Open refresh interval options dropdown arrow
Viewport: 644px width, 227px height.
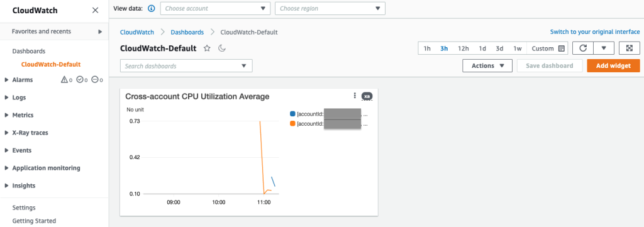pyautogui.click(x=604, y=48)
